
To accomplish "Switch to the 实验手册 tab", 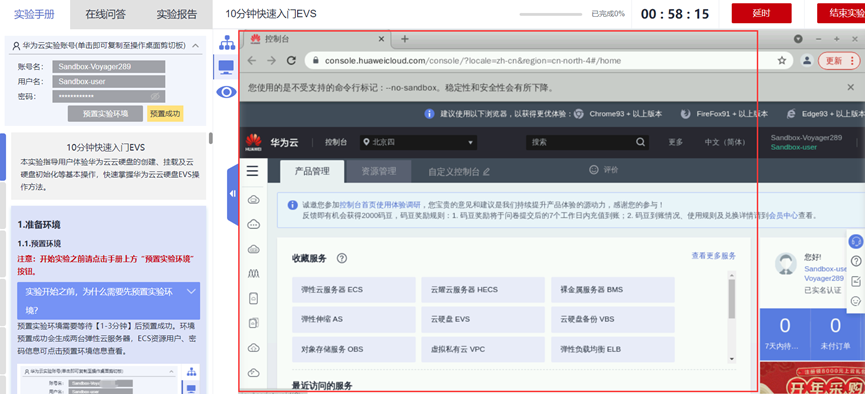I will [x=34, y=14].
